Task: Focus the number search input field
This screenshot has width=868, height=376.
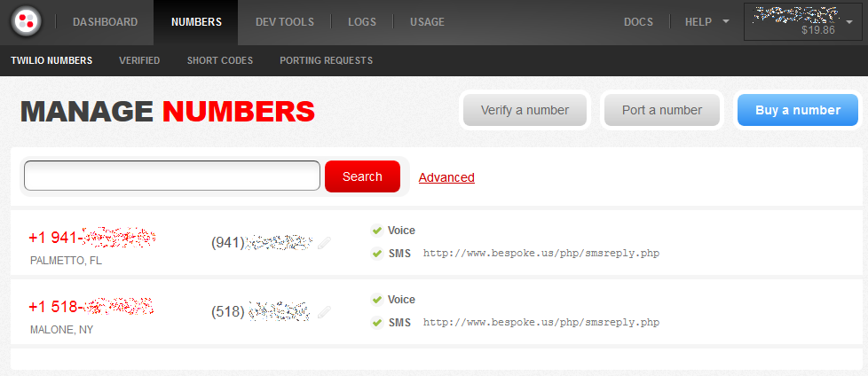Action: click(x=171, y=176)
